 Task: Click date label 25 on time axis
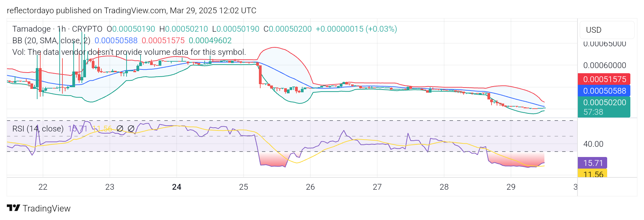pyautogui.click(x=244, y=187)
